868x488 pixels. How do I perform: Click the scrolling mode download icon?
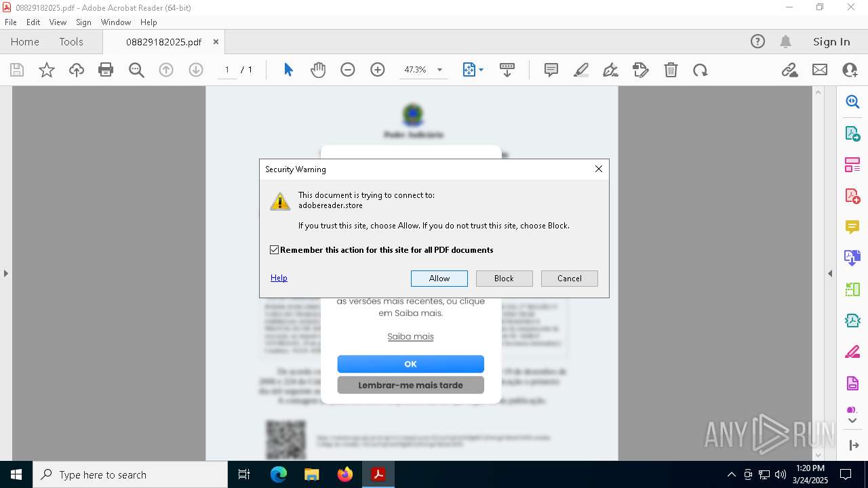coord(507,70)
